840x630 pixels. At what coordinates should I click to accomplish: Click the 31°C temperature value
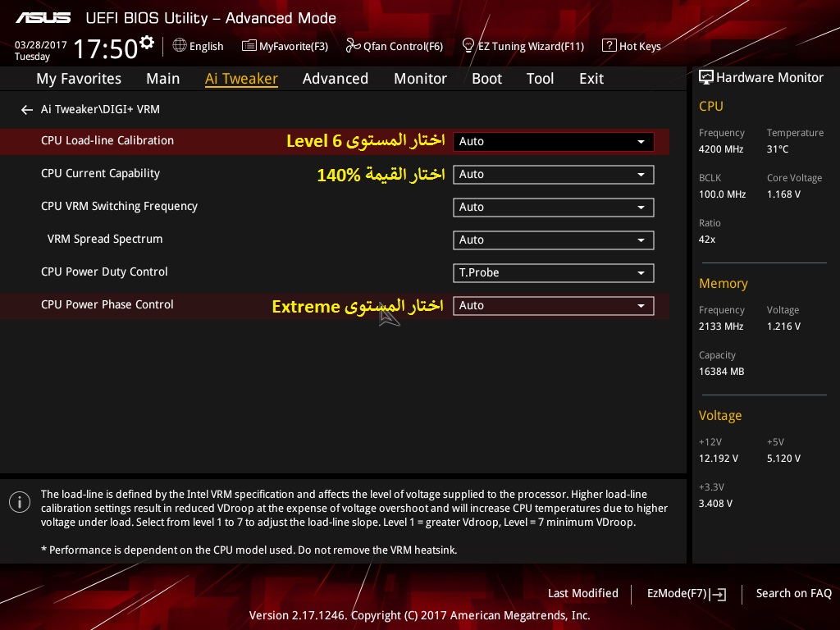(778, 149)
